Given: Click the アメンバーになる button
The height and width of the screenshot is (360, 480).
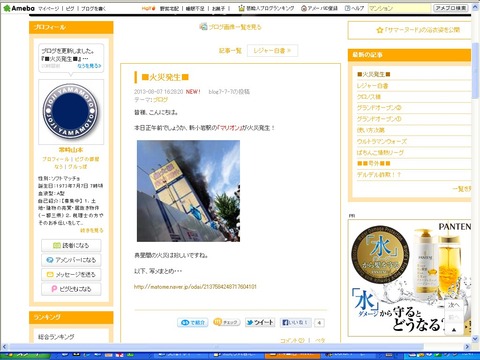Looking at the screenshot, I should [71, 260].
